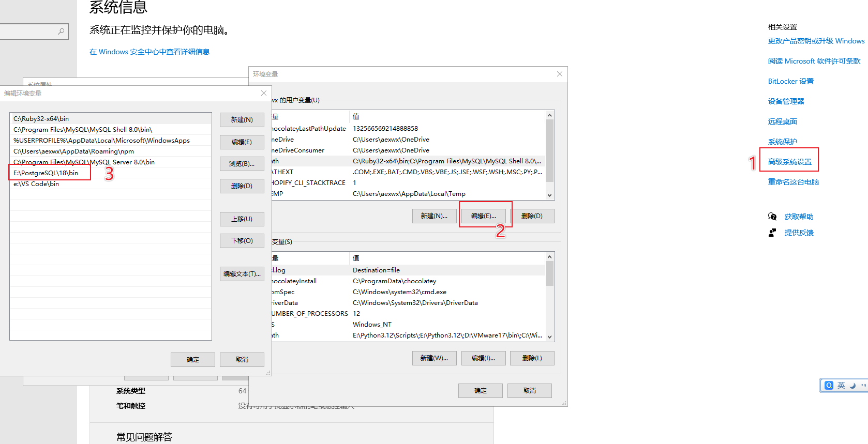The height and width of the screenshot is (444, 868).
Task: Open Windows Security details link
Action: pyautogui.click(x=149, y=52)
